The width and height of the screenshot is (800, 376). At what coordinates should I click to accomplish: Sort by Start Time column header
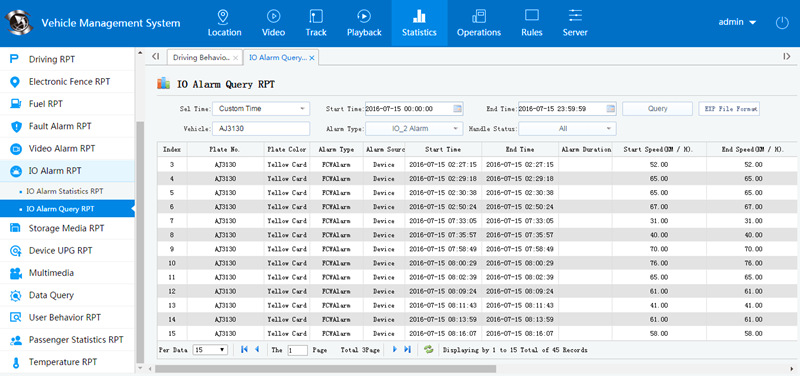coord(443,149)
